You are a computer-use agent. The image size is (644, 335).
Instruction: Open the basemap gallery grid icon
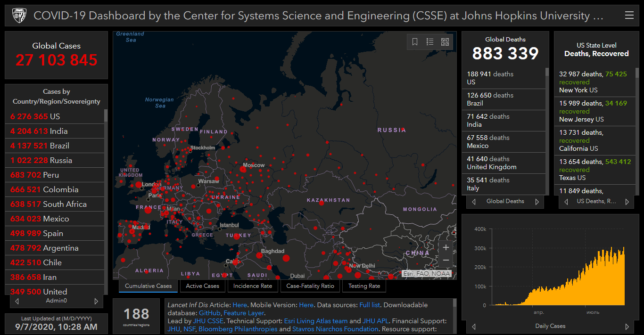click(x=445, y=42)
